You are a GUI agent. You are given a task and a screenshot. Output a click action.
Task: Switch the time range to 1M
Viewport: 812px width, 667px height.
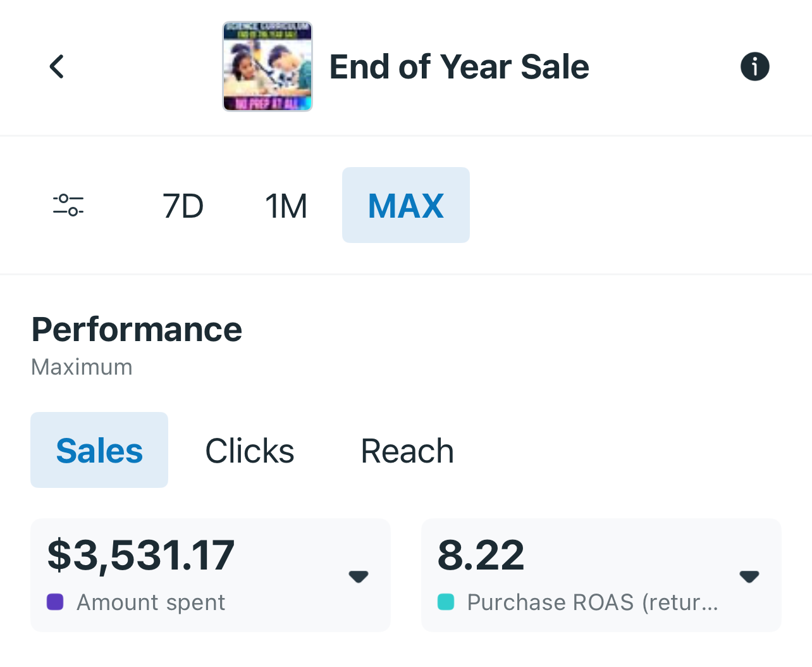pyautogui.click(x=286, y=206)
